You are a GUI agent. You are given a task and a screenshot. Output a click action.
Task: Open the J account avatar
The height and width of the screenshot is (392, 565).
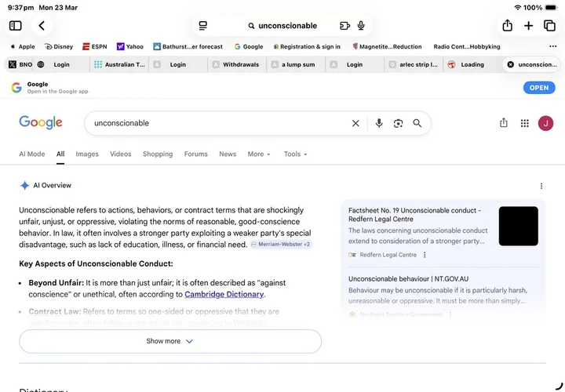click(x=545, y=123)
